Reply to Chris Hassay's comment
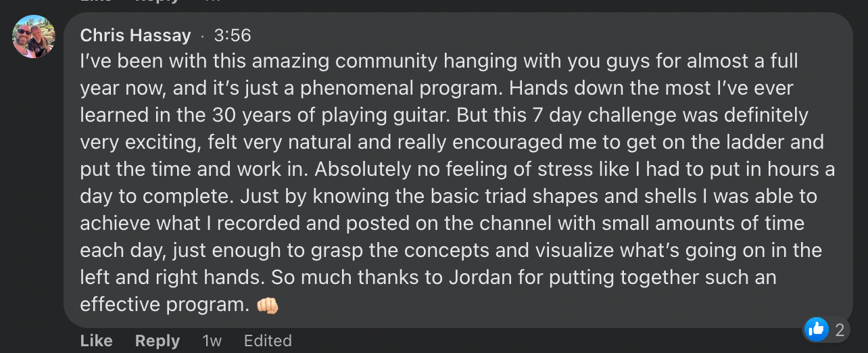The image size is (868, 353). click(158, 341)
